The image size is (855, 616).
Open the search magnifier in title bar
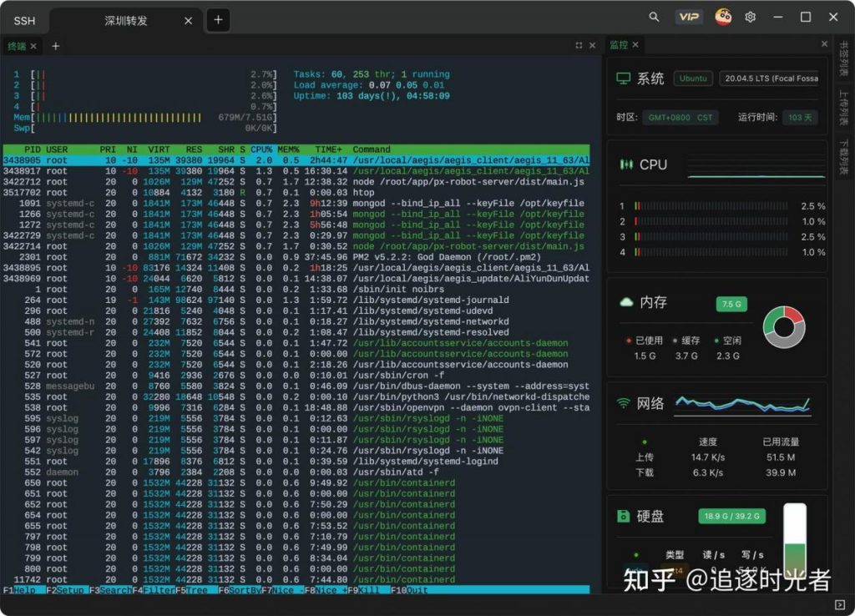click(x=654, y=17)
